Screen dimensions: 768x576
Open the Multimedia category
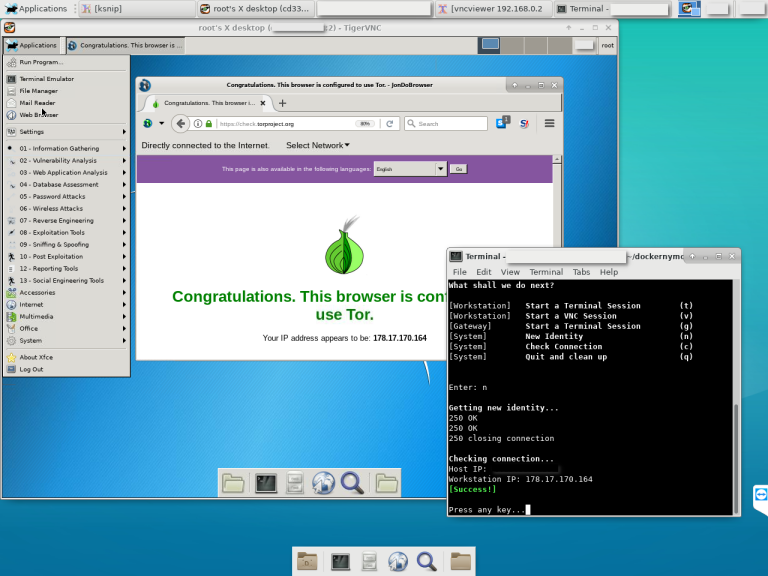[67, 316]
